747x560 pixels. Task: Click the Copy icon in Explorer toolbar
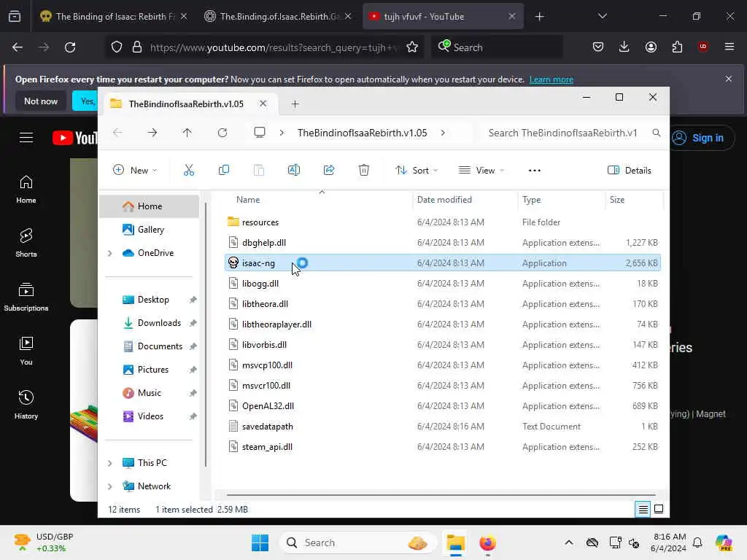point(223,170)
